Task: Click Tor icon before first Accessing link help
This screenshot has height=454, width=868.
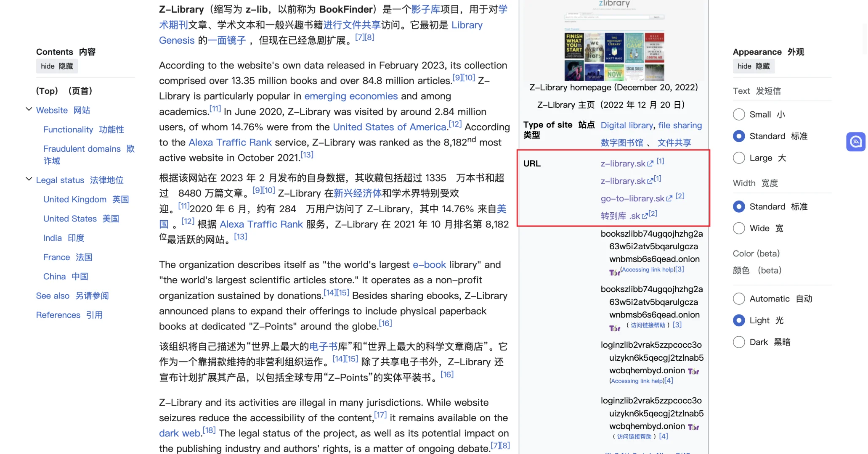Action: 615,272
